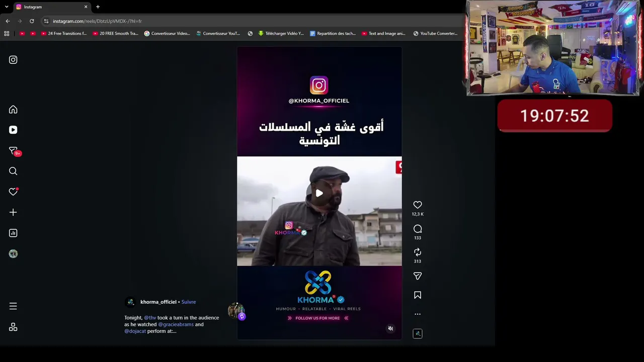Open the audio thumbnail below the options dots
644x362 pixels.
pos(418,333)
